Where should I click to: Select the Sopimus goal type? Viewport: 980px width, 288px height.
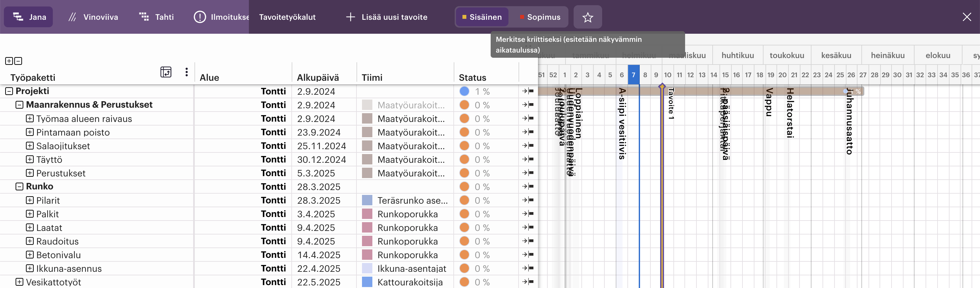pyautogui.click(x=540, y=17)
